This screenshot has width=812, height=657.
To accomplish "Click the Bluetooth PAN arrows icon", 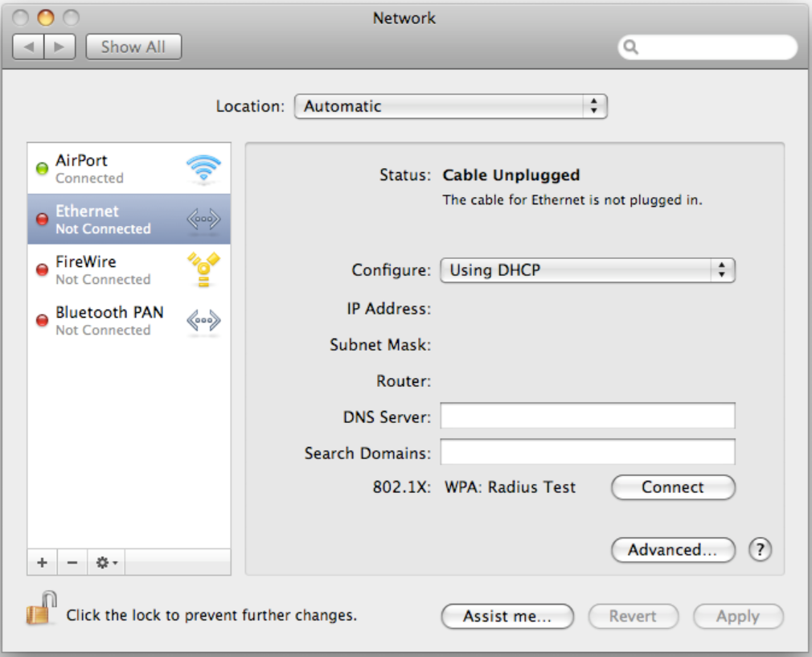I will click(x=203, y=321).
